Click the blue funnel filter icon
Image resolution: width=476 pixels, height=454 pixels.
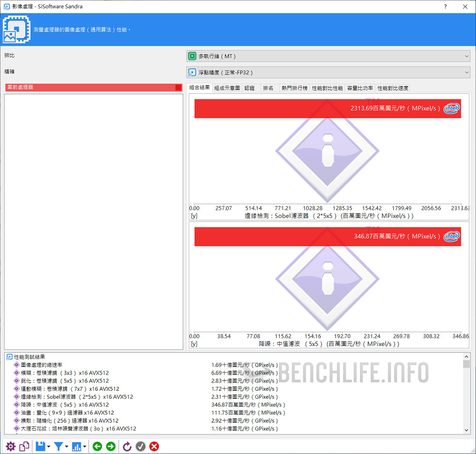pyautogui.click(x=58, y=446)
